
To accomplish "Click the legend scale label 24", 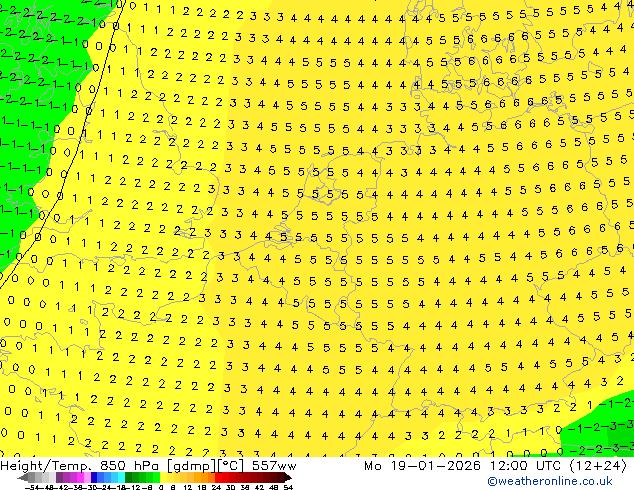I will (216, 487).
